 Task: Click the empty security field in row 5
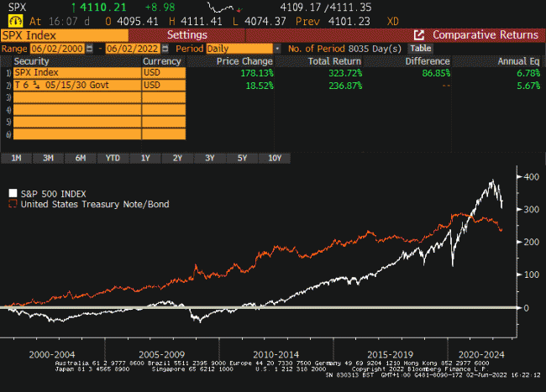click(77, 122)
